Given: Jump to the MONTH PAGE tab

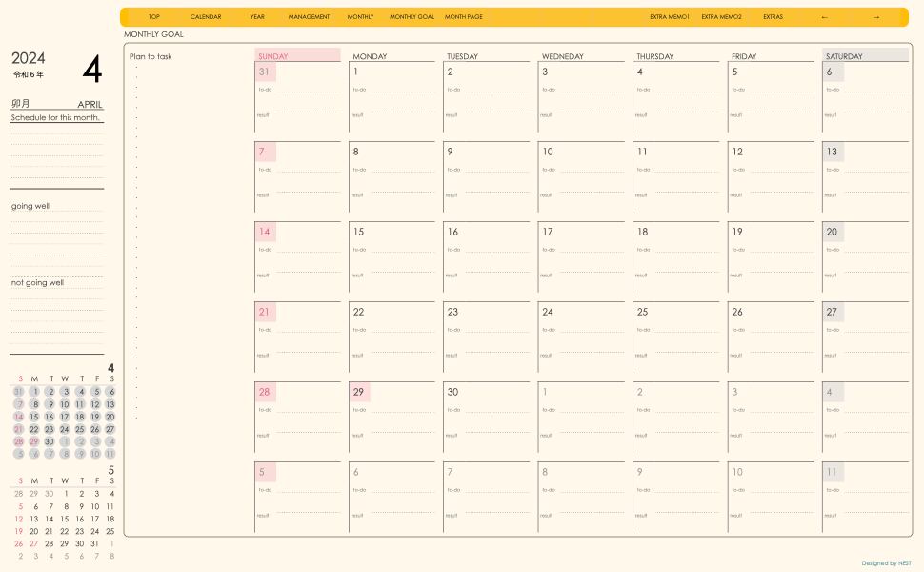Looking at the screenshot, I should point(463,17).
